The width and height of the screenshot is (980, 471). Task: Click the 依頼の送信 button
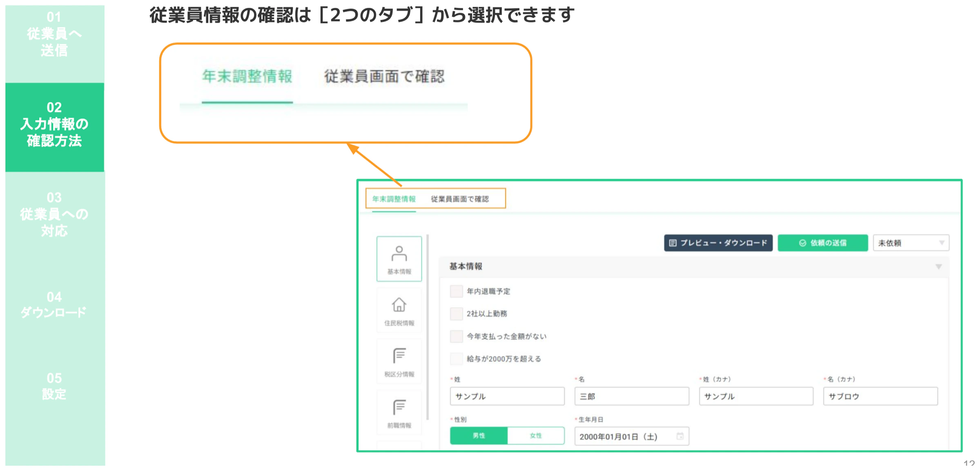823,243
